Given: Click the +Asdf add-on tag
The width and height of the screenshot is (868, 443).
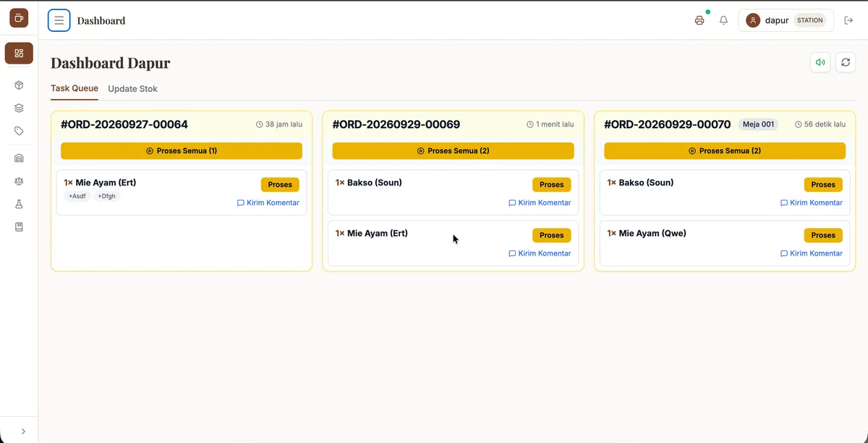Looking at the screenshot, I should point(77,196).
